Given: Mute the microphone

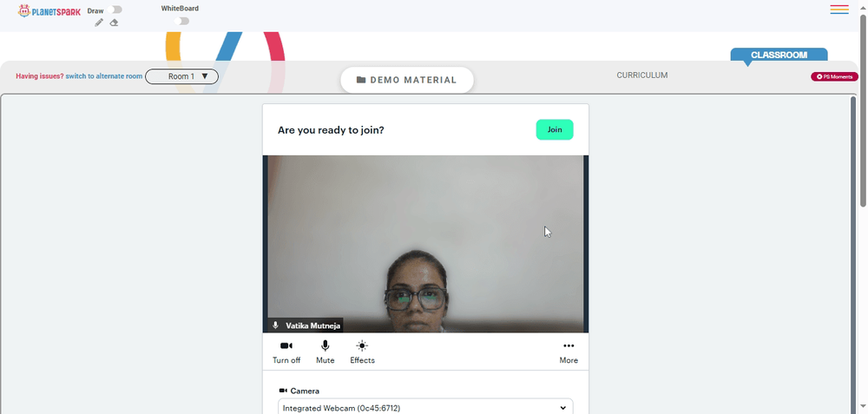Looking at the screenshot, I should click(x=325, y=352).
